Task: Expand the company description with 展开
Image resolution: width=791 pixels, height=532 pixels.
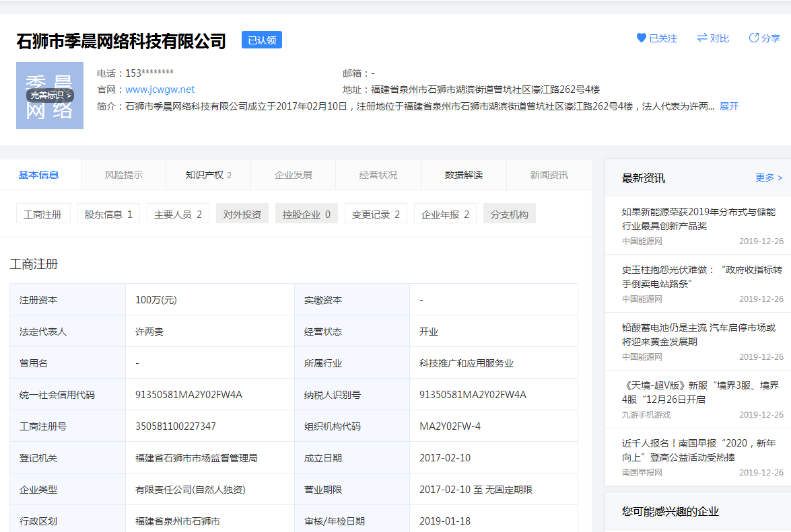Action: click(729, 106)
